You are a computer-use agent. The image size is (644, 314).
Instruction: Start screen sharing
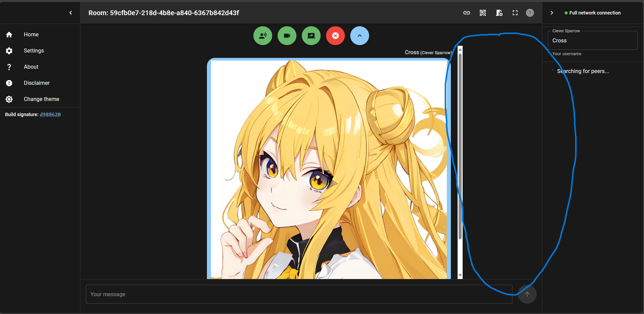[x=311, y=35]
